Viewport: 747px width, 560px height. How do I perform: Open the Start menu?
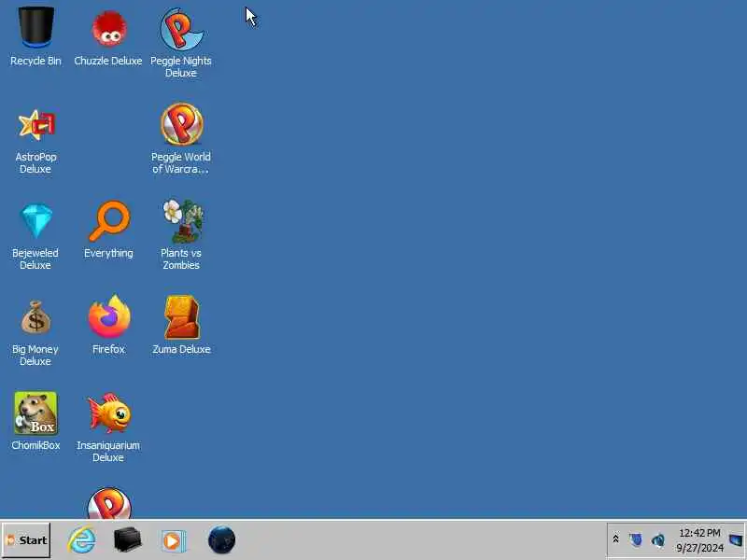pos(26,540)
